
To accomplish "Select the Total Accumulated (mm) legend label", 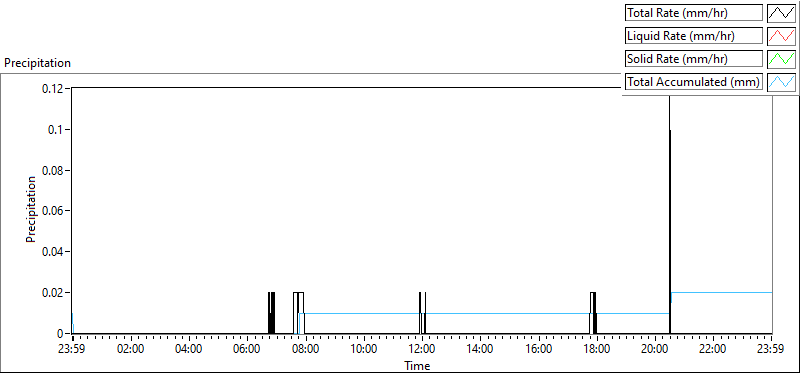I will 694,82.
